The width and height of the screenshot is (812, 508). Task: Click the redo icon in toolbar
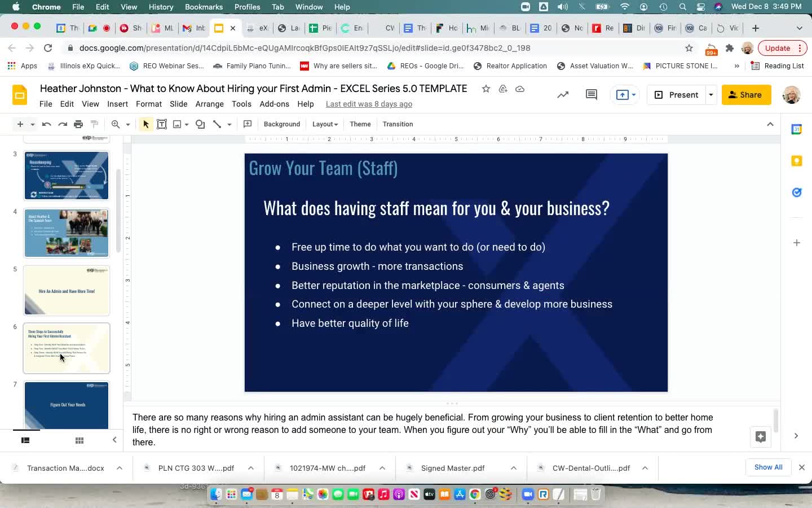coord(63,124)
